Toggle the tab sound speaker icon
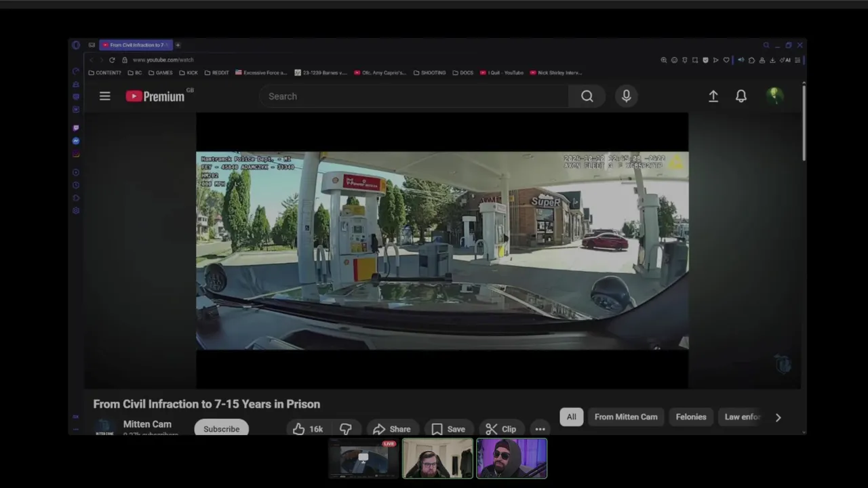Image resolution: width=868 pixels, height=488 pixels. point(741,60)
